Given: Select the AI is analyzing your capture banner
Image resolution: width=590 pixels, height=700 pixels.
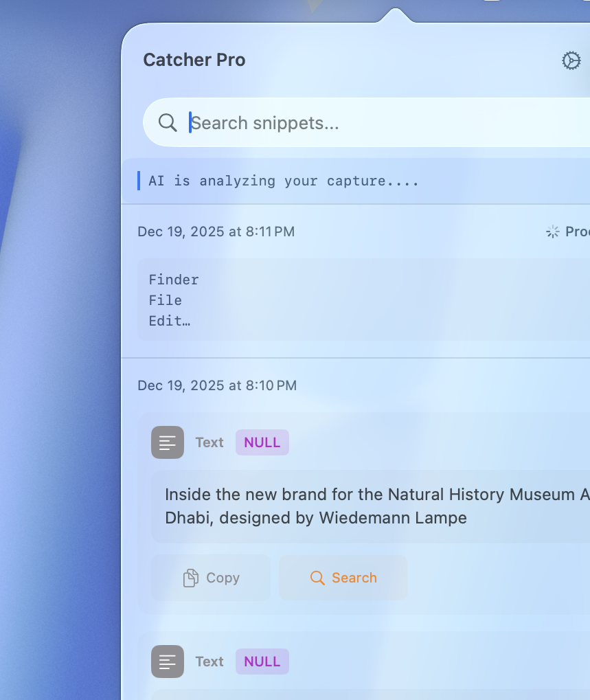Looking at the screenshot, I should 284,181.
